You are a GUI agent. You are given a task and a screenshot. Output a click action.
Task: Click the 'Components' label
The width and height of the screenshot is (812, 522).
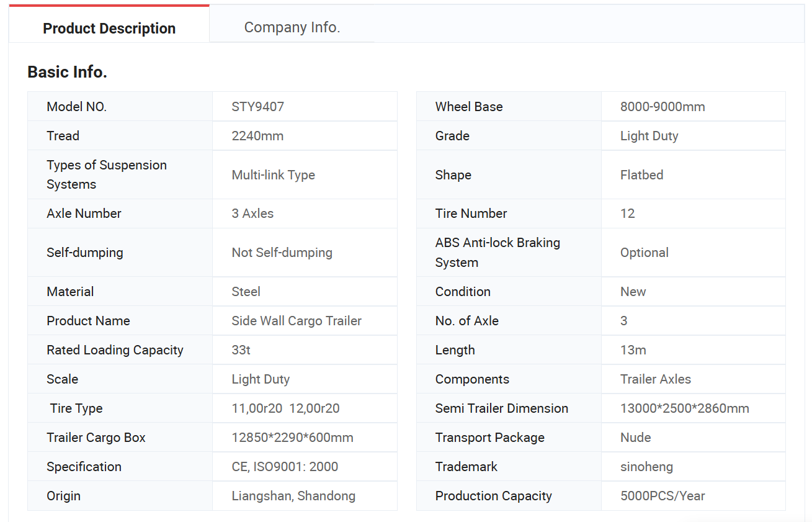[x=473, y=379]
